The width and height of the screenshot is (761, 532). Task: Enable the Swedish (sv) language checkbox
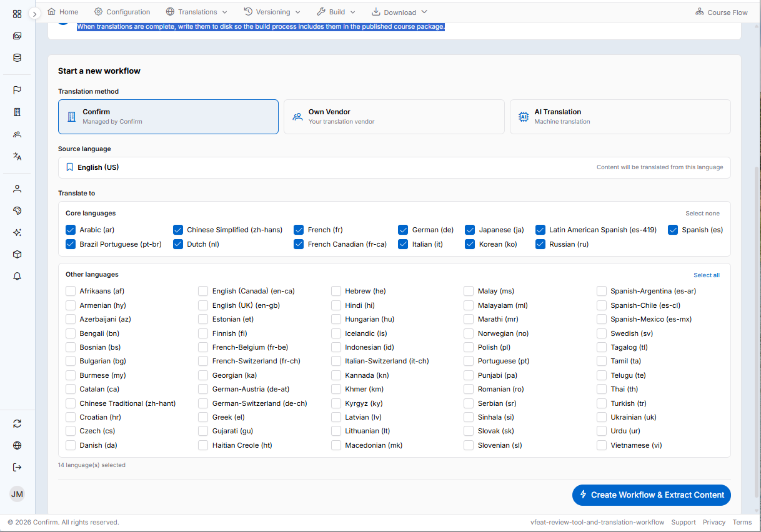click(602, 333)
